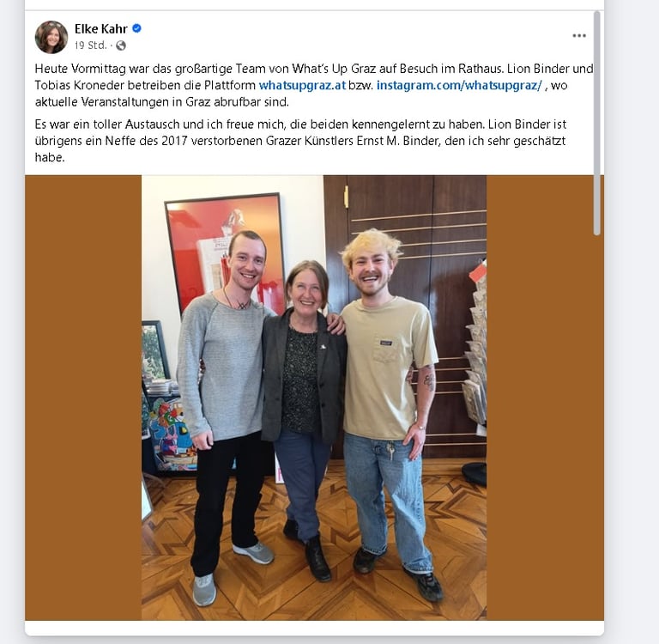The height and width of the screenshot is (644, 659).
Task: Click the paragraph starting with Es war ein toller
Action: coord(300,141)
